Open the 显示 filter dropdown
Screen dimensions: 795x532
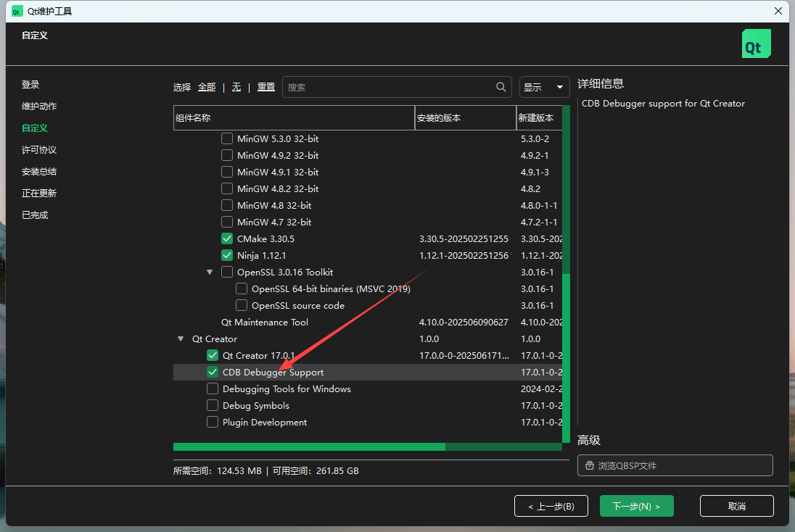[x=544, y=87]
